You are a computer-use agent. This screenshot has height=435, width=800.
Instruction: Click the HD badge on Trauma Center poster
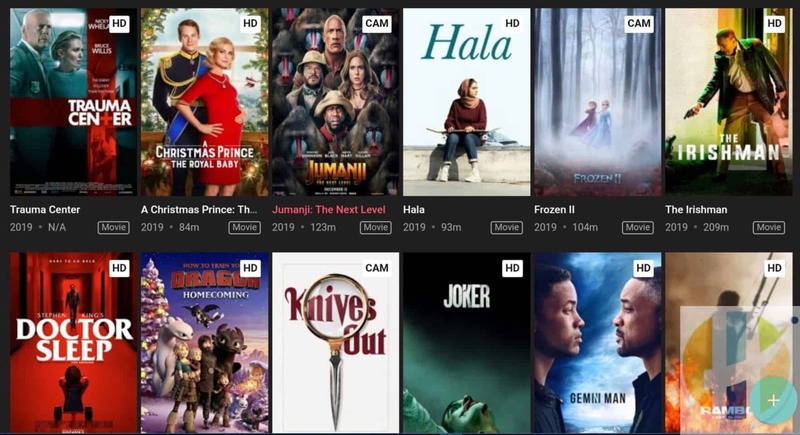(119, 23)
